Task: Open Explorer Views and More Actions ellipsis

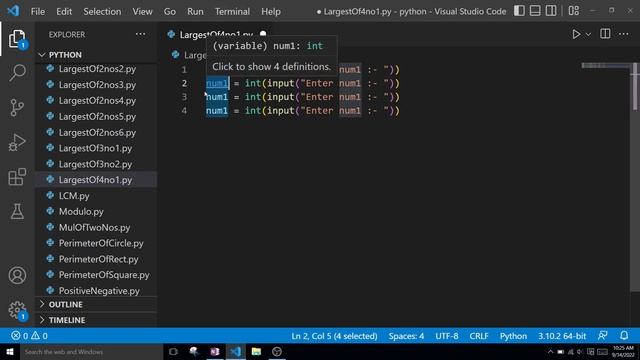Action: 140,34
